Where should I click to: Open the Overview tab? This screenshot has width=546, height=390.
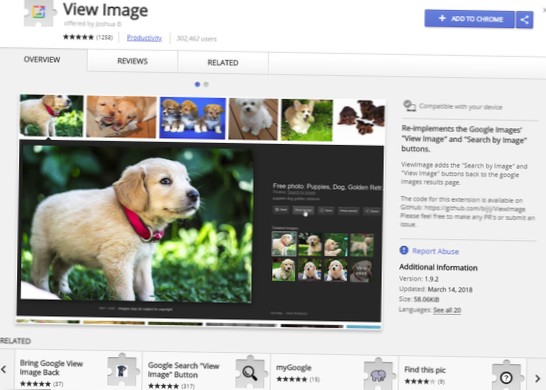tap(42, 60)
